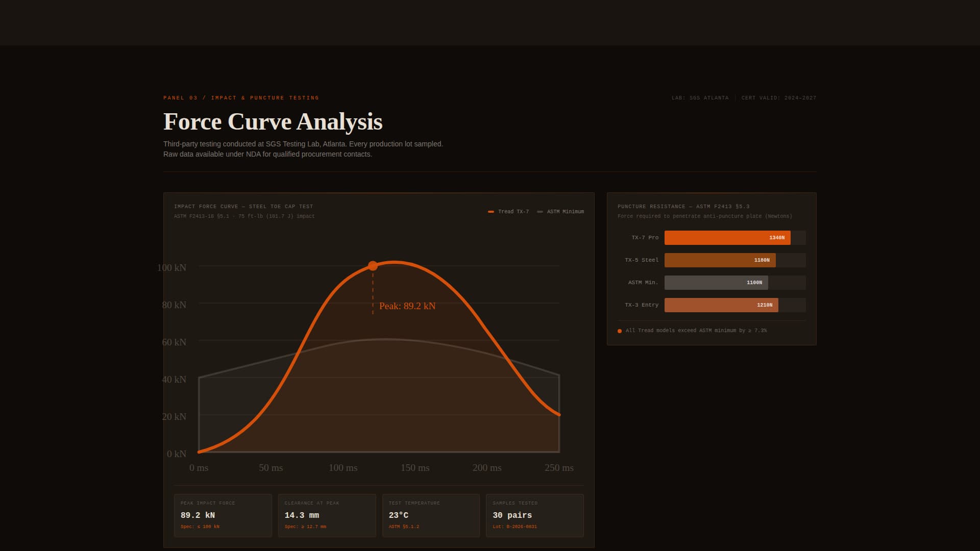This screenshot has width=980, height=551.
Task: Open the Clearance at Peak card
Action: click(x=327, y=515)
